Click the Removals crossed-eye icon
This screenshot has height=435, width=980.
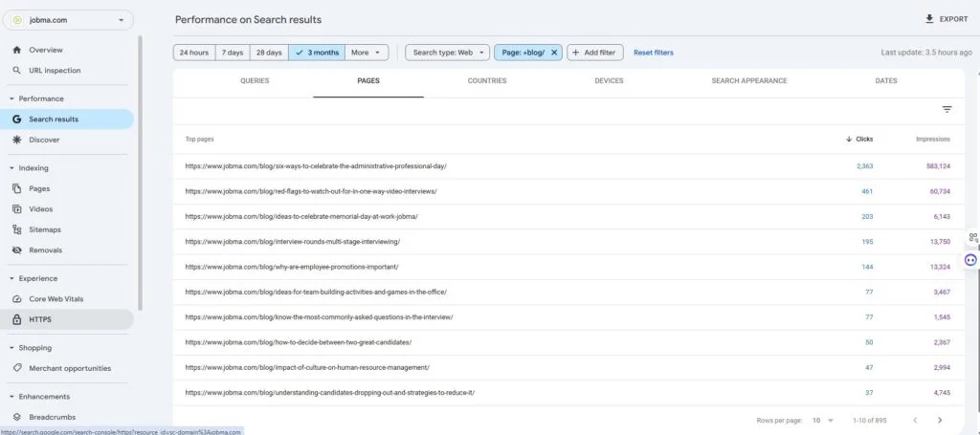(x=17, y=250)
